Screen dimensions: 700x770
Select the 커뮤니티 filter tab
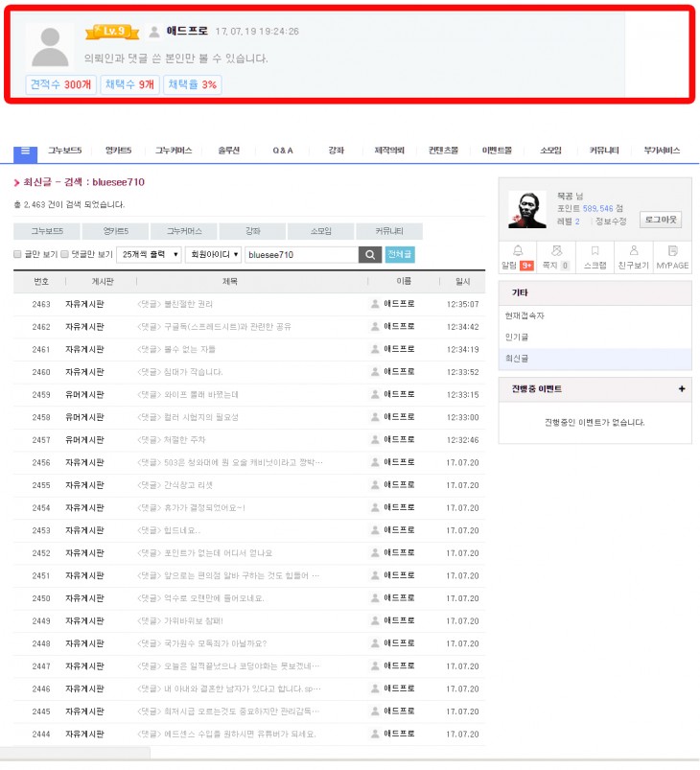point(389,231)
